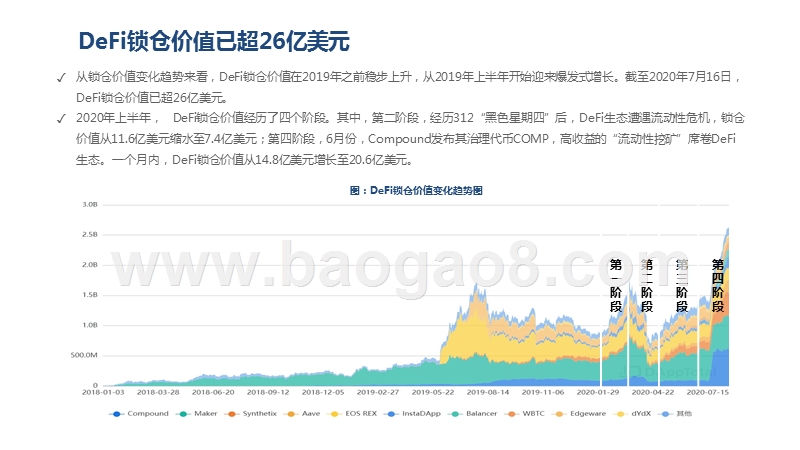Click the second bullet checkmark beside 2020年上半年
Screen dimensions: 800x450
[61, 119]
